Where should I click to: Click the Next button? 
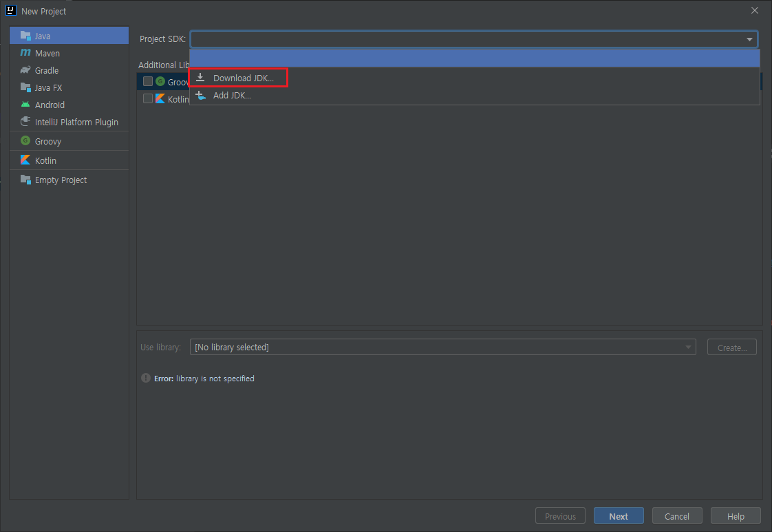point(619,515)
